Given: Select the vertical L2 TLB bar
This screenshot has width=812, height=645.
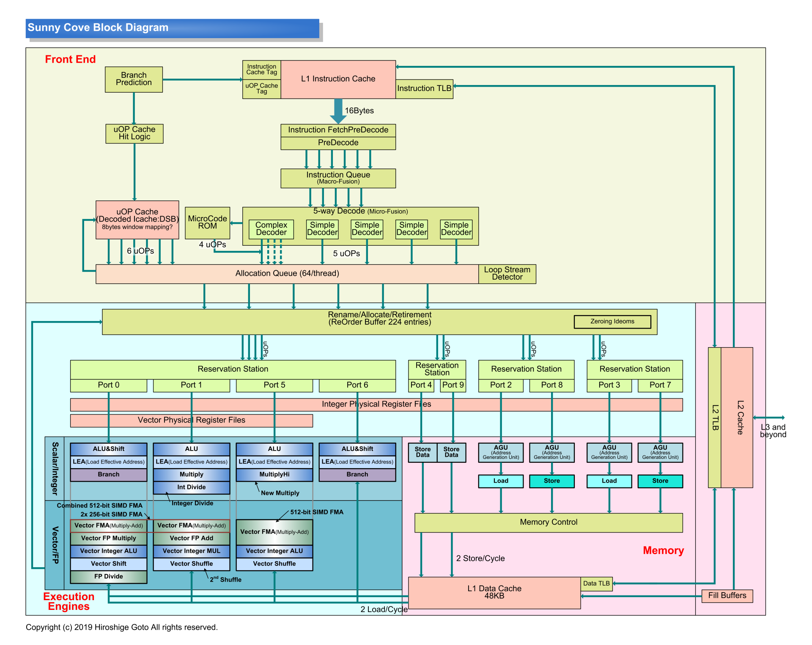Looking at the screenshot, I should 714,417.
